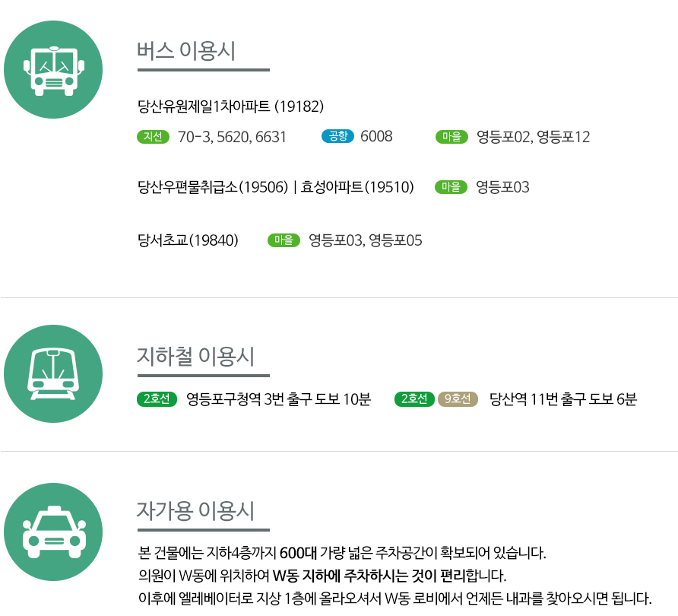
Task: Click 당산역 11번 출구 walking directions
Action: tap(563, 399)
